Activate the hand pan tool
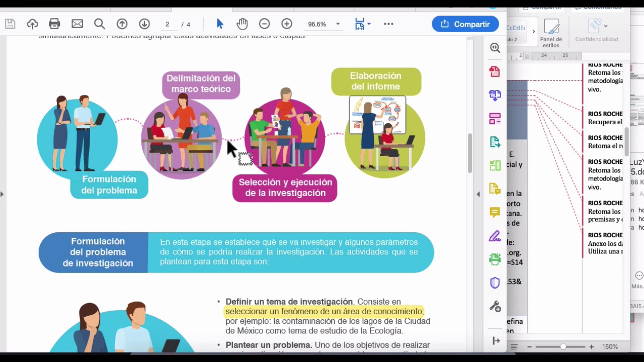This screenshot has width=644, height=362. (242, 24)
